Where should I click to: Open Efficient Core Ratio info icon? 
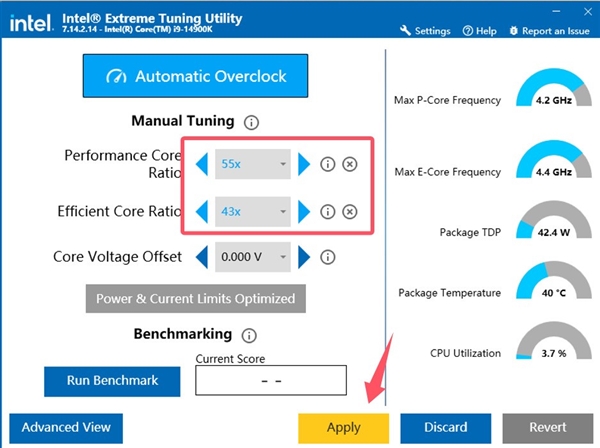point(328,212)
